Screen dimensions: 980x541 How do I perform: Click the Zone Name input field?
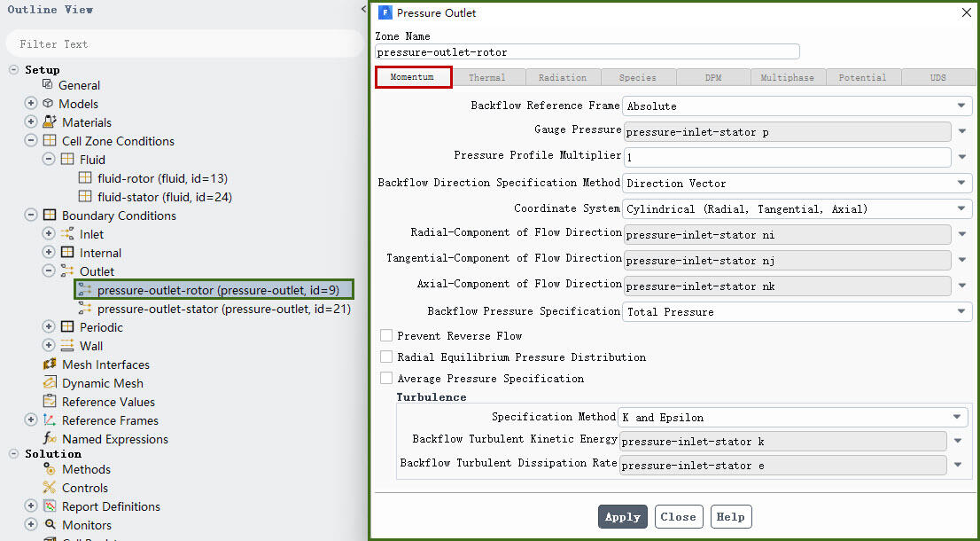click(587, 52)
